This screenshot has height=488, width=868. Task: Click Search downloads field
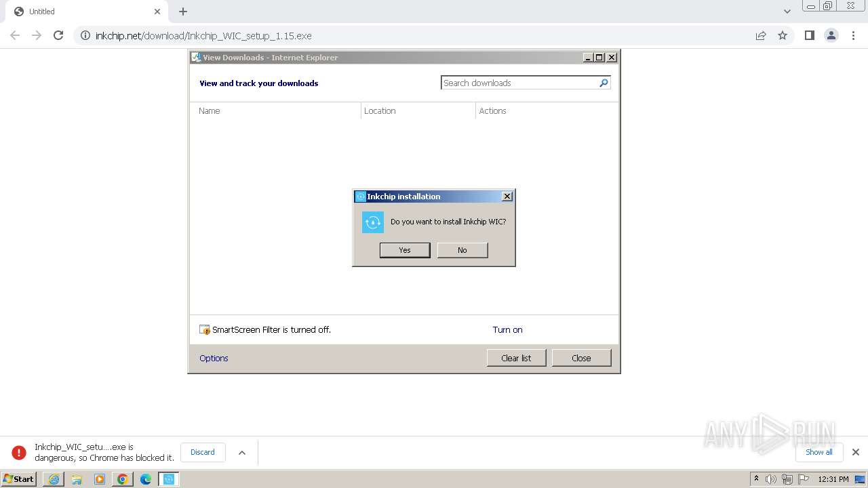point(519,83)
